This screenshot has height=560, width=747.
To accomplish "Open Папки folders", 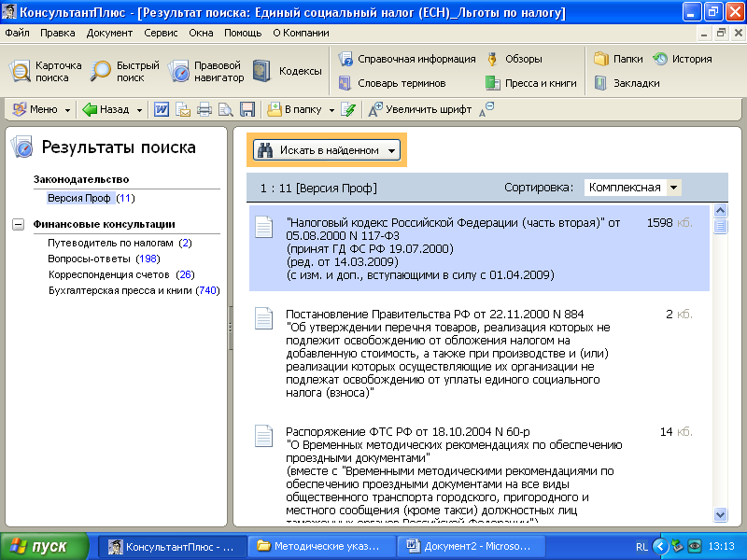I will coord(618,59).
